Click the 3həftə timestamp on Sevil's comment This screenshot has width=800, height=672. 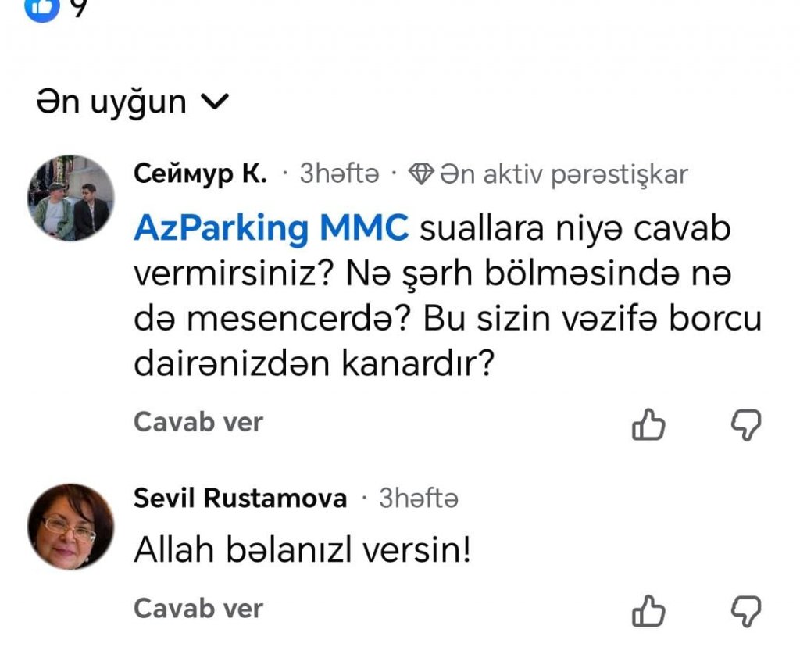(419, 499)
